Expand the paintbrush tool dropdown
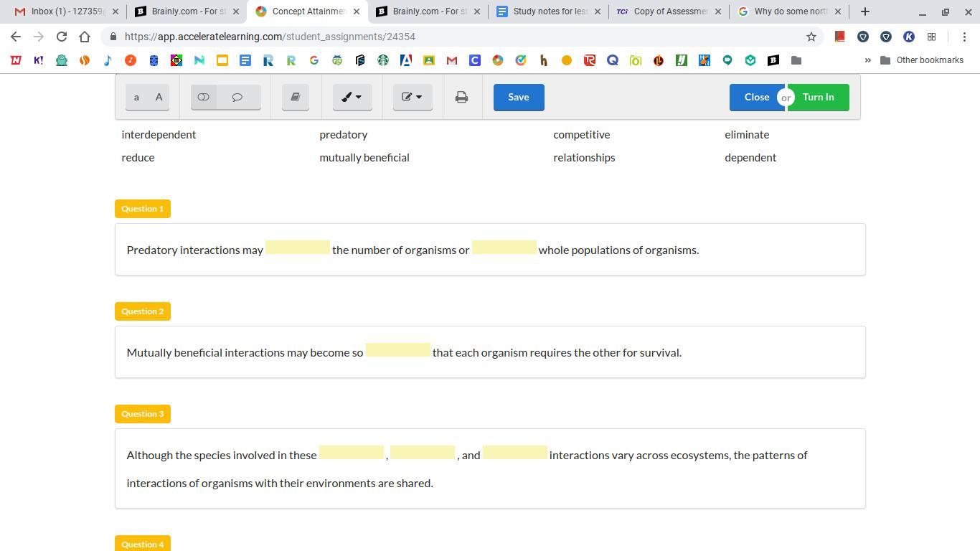This screenshot has width=980, height=551. [x=352, y=97]
